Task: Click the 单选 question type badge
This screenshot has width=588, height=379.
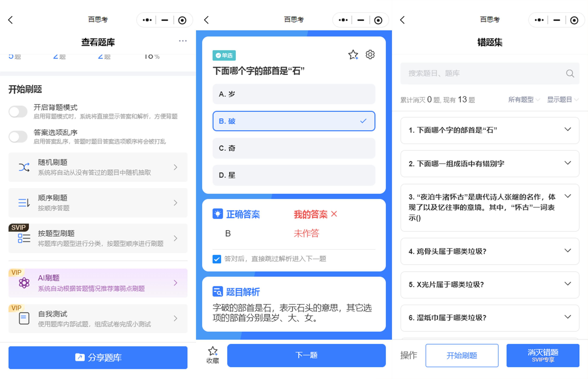Action: pos(224,55)
